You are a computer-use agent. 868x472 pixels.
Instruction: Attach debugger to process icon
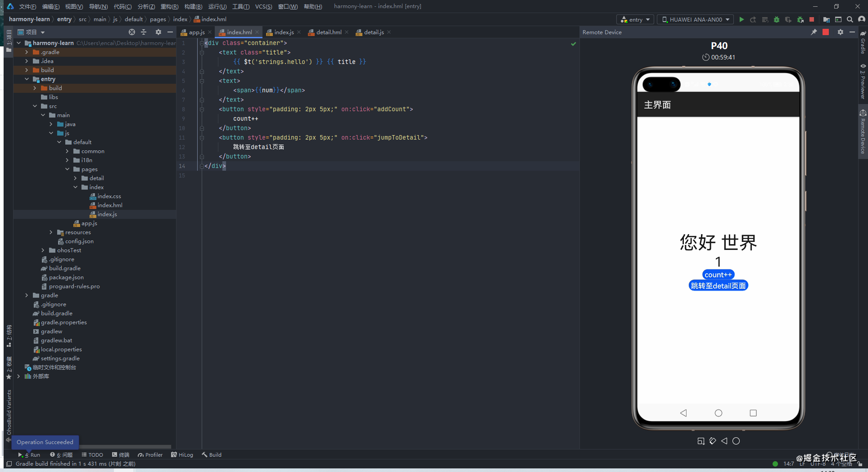pyautogui.click(x=800, y=19)
